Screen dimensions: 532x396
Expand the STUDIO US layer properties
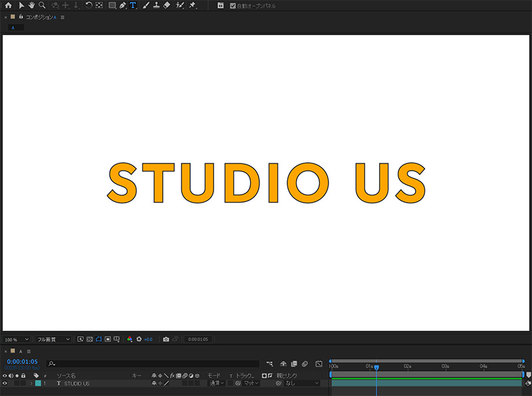pos(31,383)
